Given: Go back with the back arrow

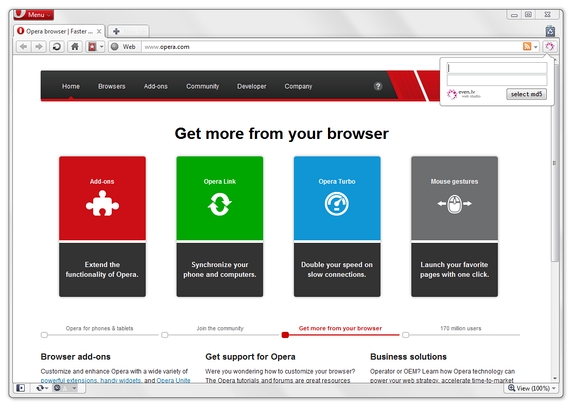Looking at the screenshot, I should [24, 47].
